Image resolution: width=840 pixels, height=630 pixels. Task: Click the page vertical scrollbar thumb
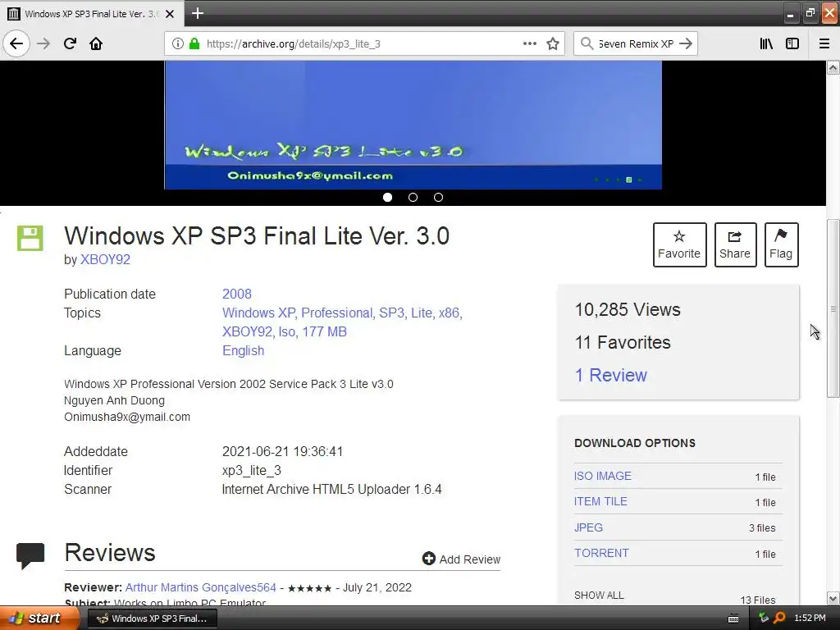[833, 308]
